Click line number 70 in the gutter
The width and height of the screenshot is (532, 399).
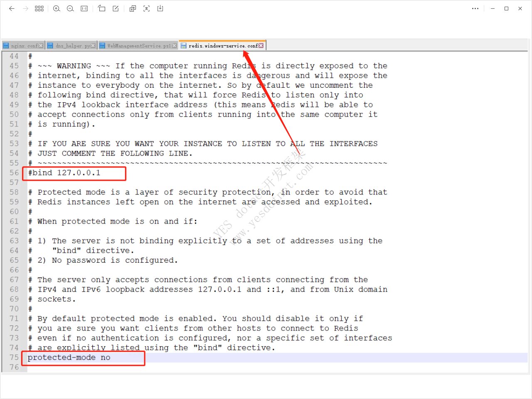pyautogui.click(x=14, y=309)
